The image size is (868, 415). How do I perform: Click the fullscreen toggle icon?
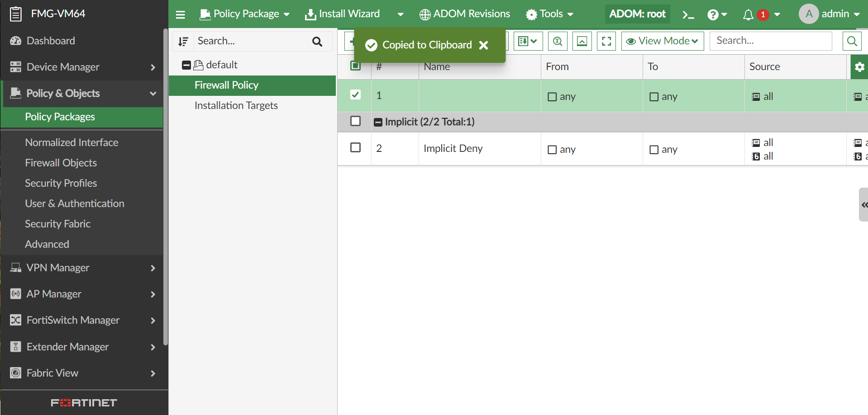[606, 41]
